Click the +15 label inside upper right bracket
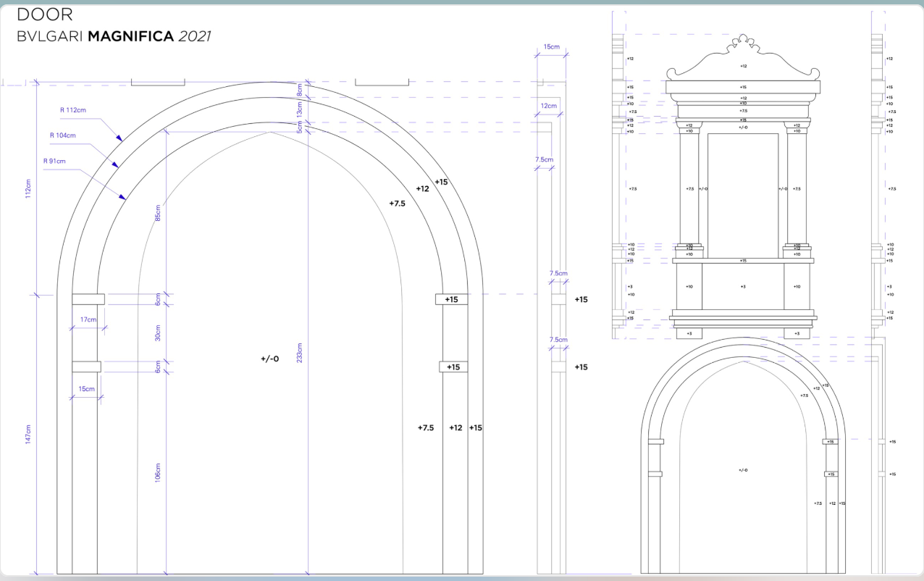 pos(452,299)
